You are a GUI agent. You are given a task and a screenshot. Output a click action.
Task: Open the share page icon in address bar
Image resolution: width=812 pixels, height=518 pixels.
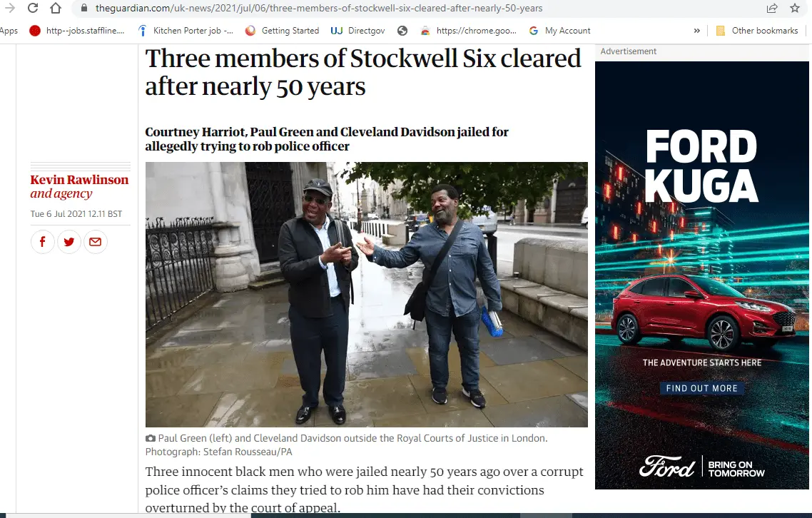tap(772, 8)
